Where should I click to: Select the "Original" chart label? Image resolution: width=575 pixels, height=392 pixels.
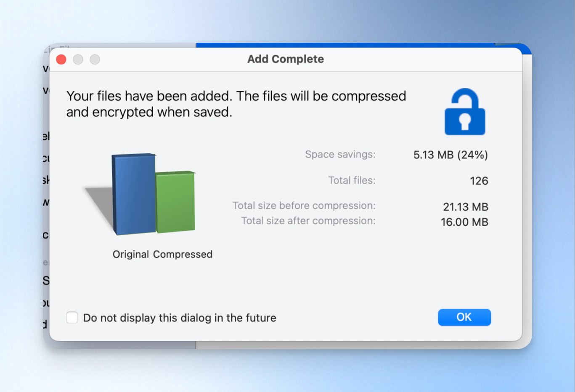tap(130, 254)
